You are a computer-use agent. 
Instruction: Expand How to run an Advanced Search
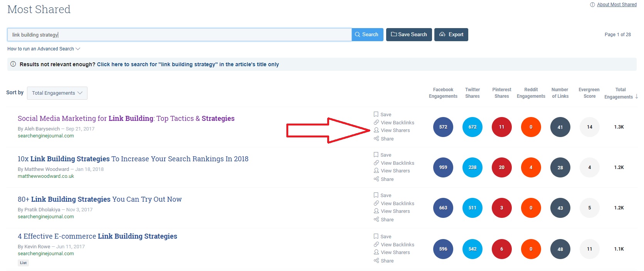point(44,49)
